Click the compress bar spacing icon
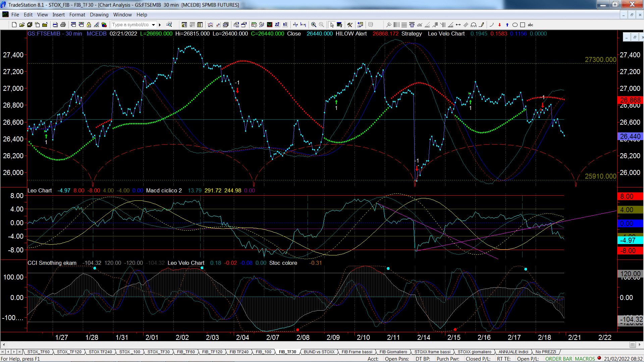The width and height of the screenshot is (644, 362). [x=295, y=25]
